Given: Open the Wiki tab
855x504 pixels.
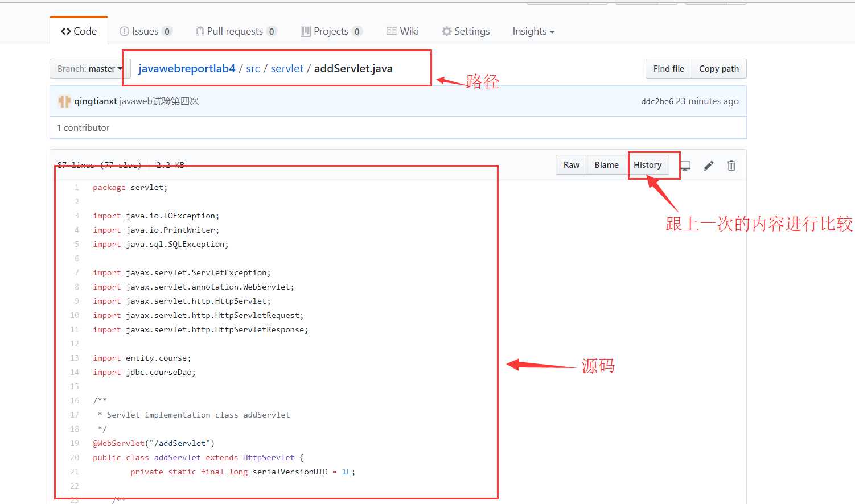Looking at the screenshot, I should pos(402,31).
